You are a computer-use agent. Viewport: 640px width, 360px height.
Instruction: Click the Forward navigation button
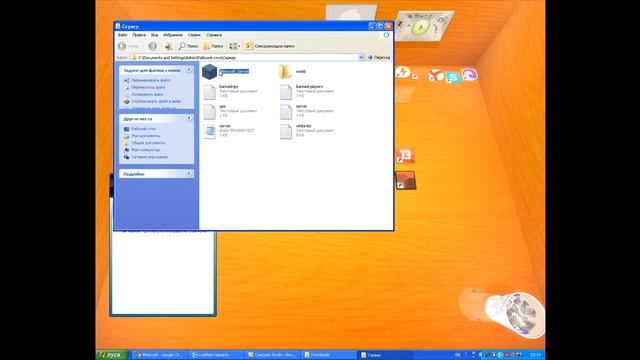point(153,46)
